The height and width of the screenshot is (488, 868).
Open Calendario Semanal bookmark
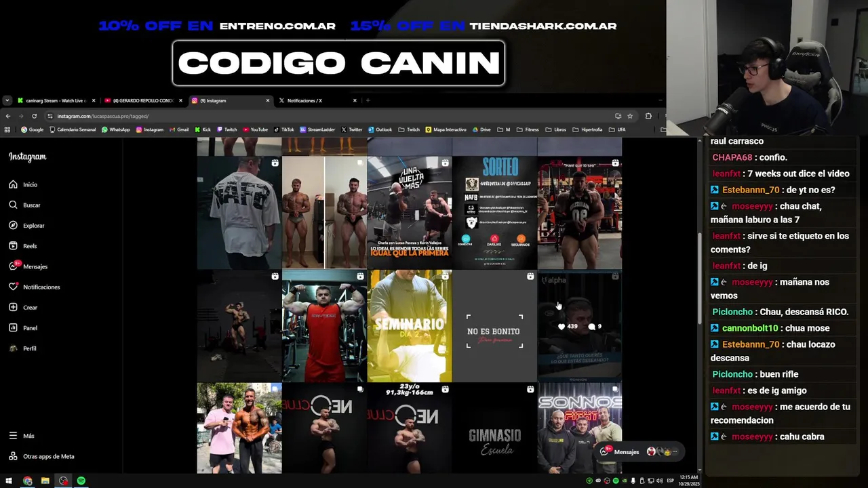72,129
